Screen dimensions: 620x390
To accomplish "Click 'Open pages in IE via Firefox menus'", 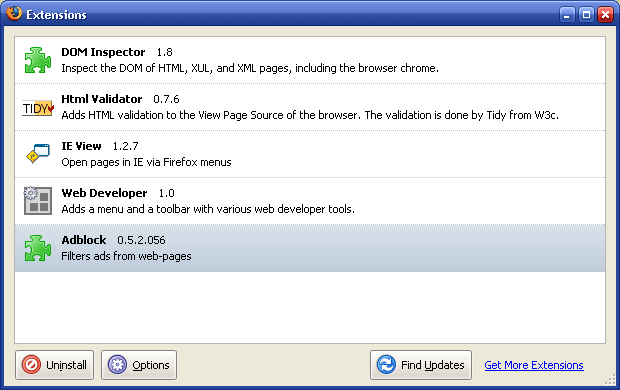I will click(x=146, y=162).
